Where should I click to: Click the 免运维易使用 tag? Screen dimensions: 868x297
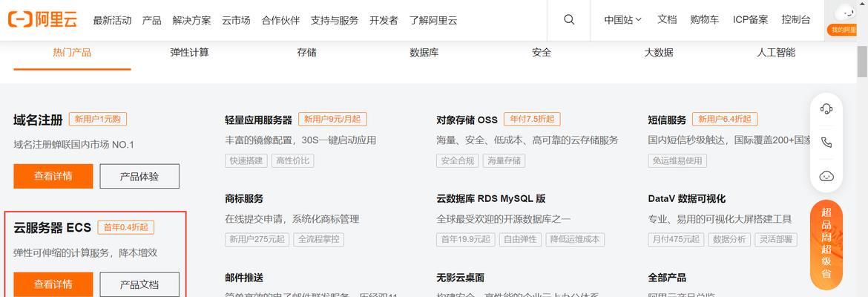(677, 160)
